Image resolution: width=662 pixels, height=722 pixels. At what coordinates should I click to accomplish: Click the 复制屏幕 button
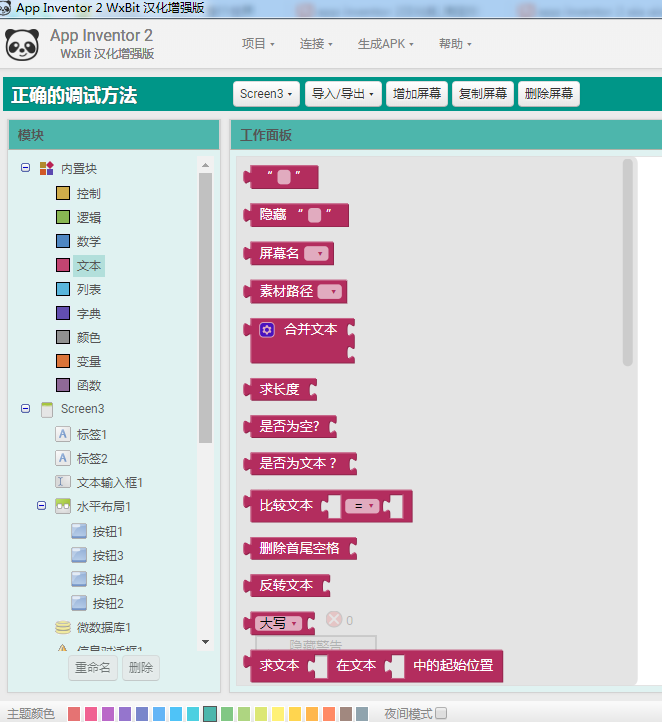click(x=482, y=94)
